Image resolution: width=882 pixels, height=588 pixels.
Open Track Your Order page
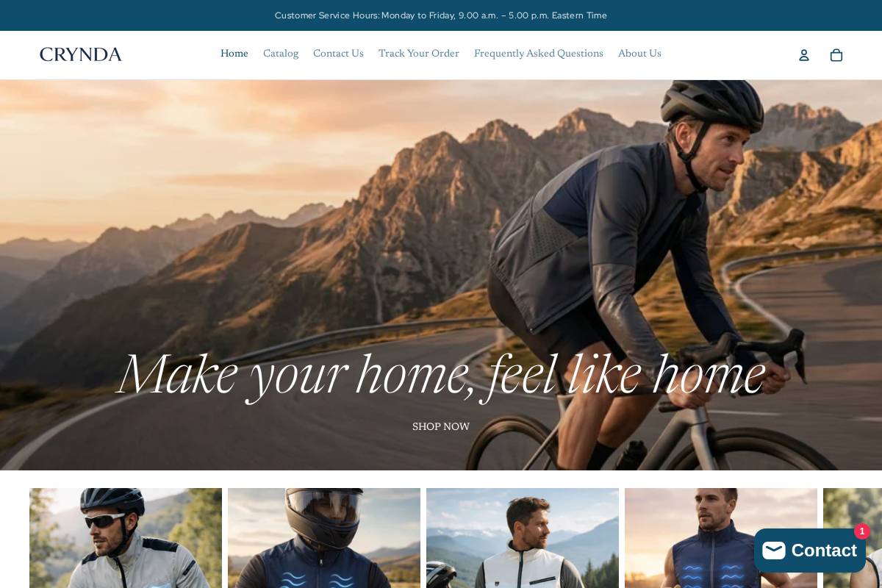click(419, 54)
